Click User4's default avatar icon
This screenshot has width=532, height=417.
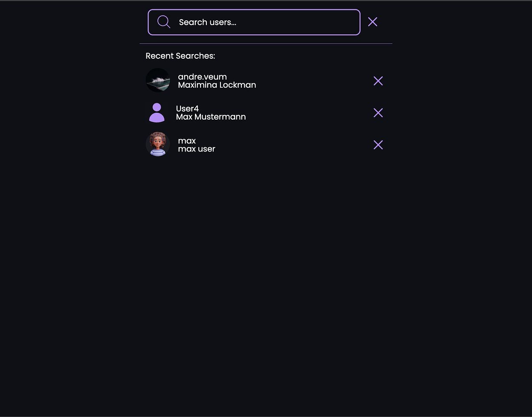coord(157,112)
